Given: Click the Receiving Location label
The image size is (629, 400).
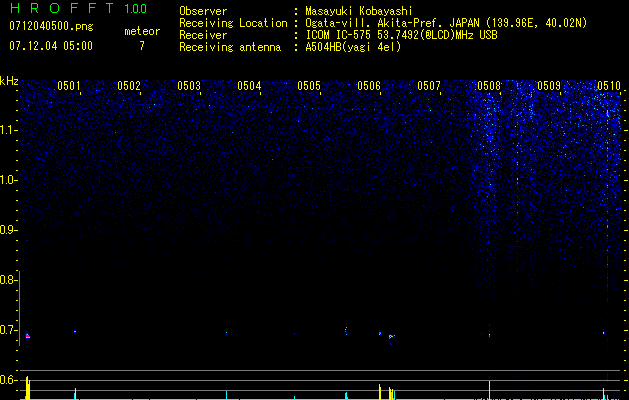Looking at the screenshot, I should click(233, 23).
